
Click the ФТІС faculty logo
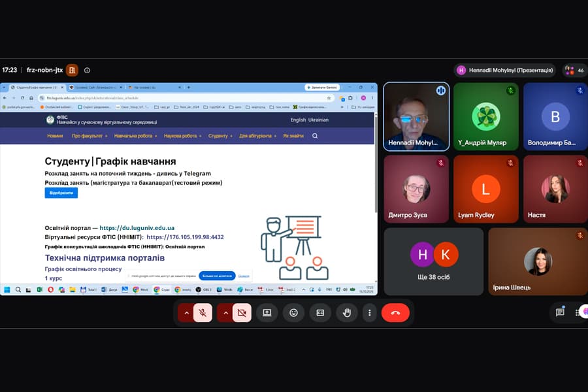point(50,120)
